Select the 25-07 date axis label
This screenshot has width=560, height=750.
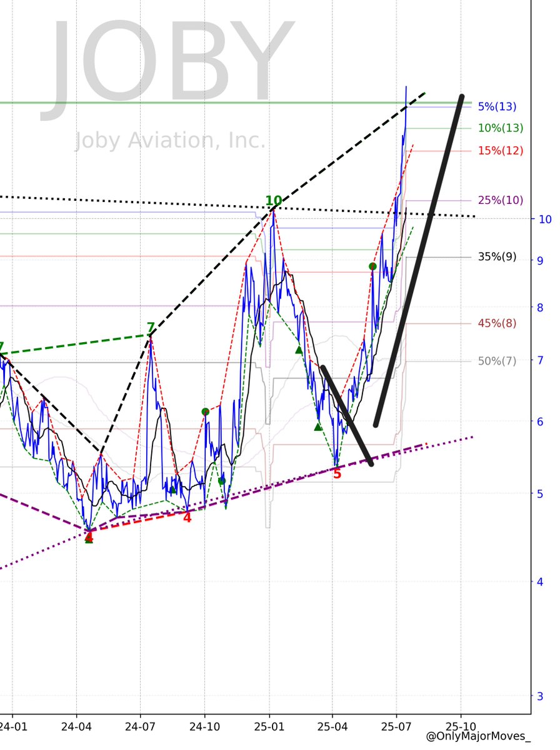396,727
